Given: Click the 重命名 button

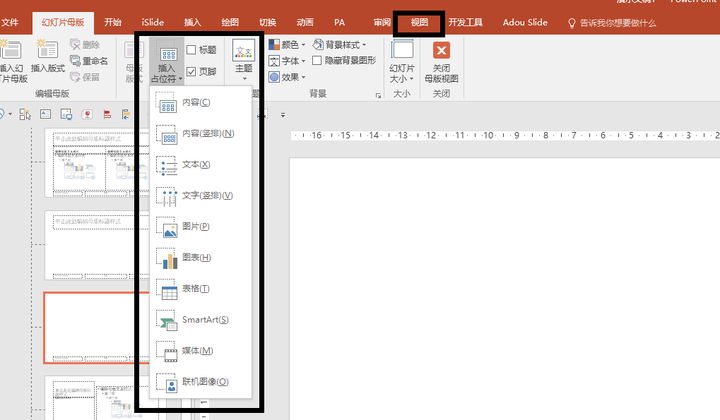Looking at the screenshot, I should [x=89, y=61].
